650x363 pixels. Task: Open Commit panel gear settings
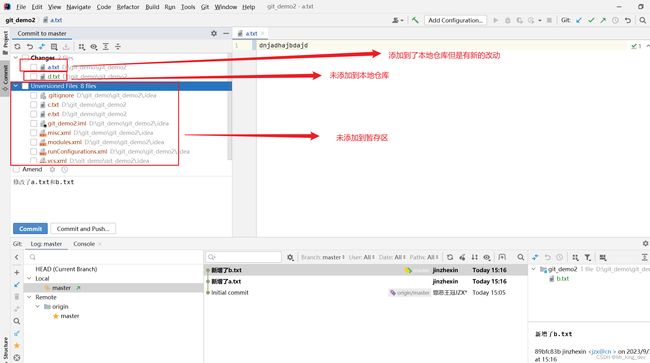[214, 33]
